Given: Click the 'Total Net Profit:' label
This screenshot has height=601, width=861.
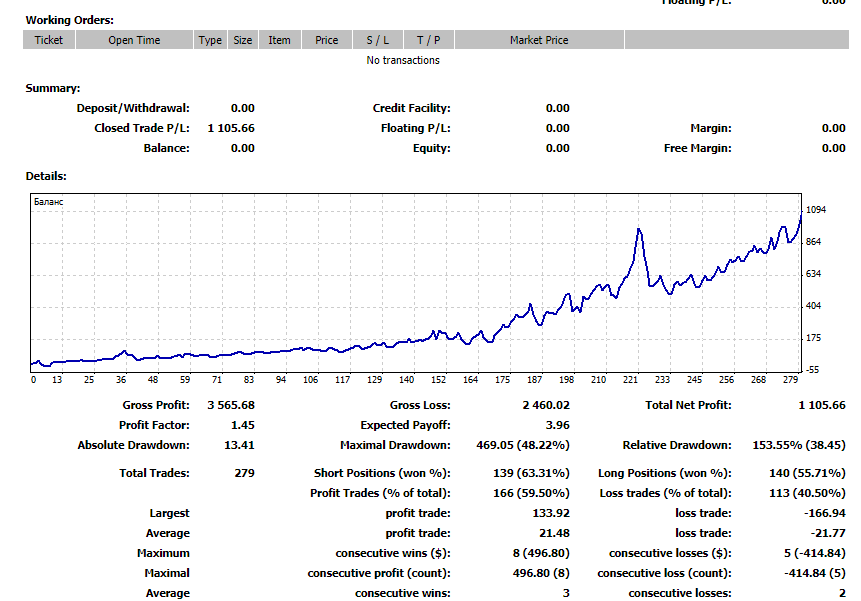Looking at the screenshot, I should pos(689,405).
